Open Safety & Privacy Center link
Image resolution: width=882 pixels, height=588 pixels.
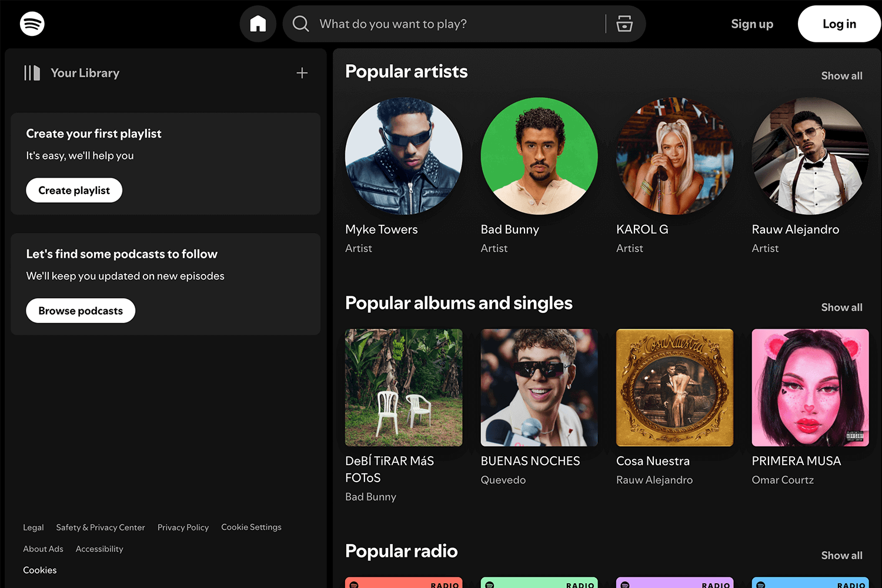tap(101, 527)
